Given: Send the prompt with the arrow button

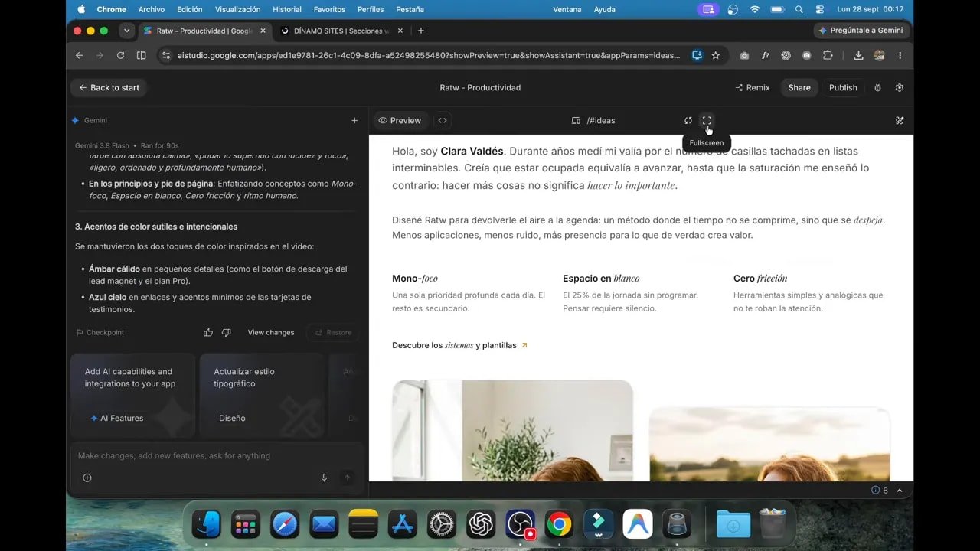Looking at the screenshot, I should click(347, 478).
